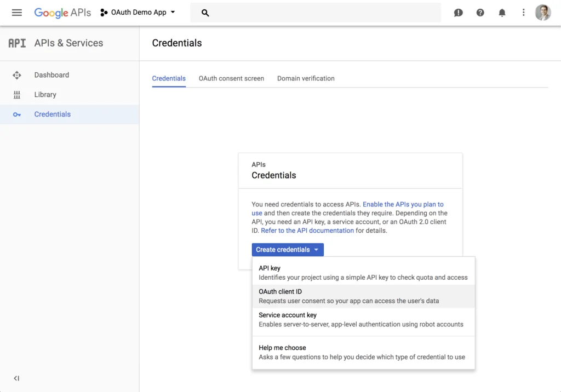Open the hamburger navigation menu
Image resolution: width=561 pixels, height=392 pixels.
click(17, 13)
